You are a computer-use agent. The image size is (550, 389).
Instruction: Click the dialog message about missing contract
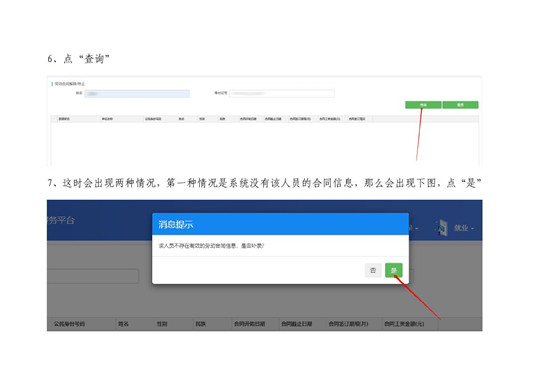coord(211,246)
